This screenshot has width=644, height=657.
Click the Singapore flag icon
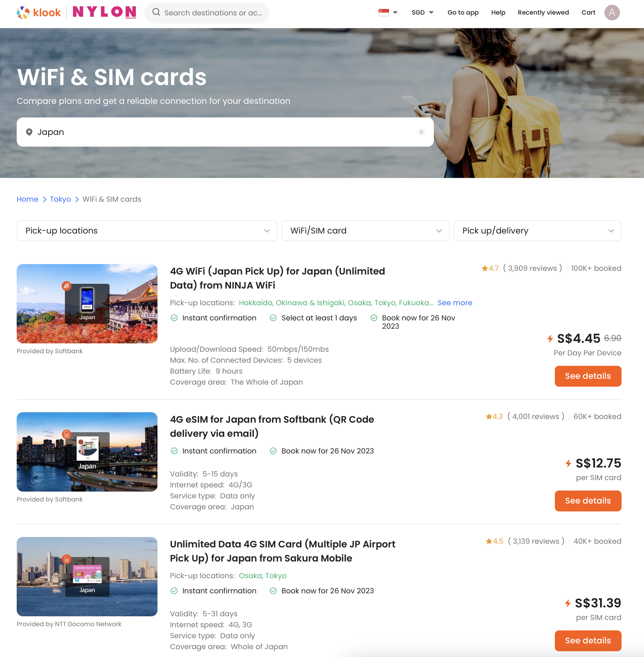384,13
